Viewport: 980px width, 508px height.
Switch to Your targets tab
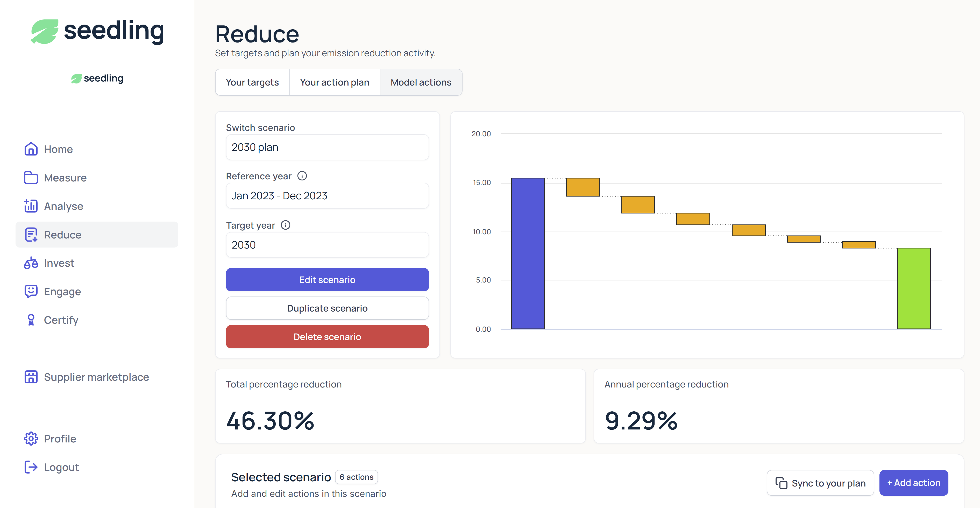point(252,82)
